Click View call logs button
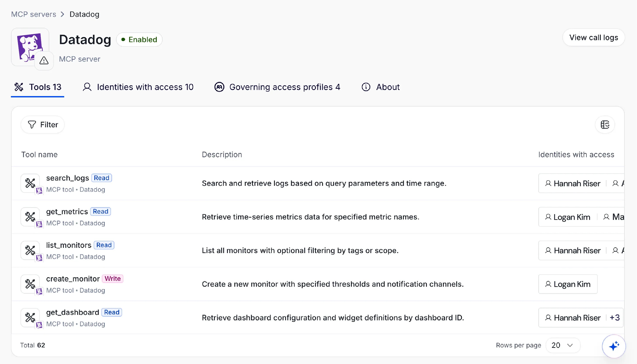The height and width of the screenshot is (364, 637). [594, 38]
